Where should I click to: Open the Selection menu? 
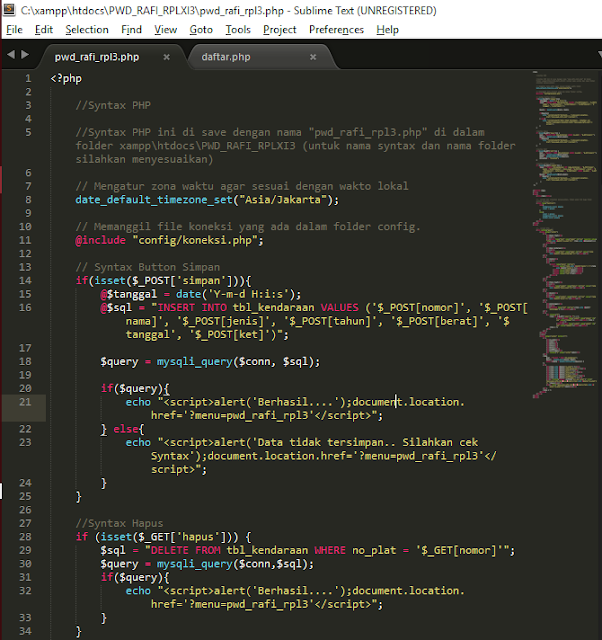(x=87, y=29)
